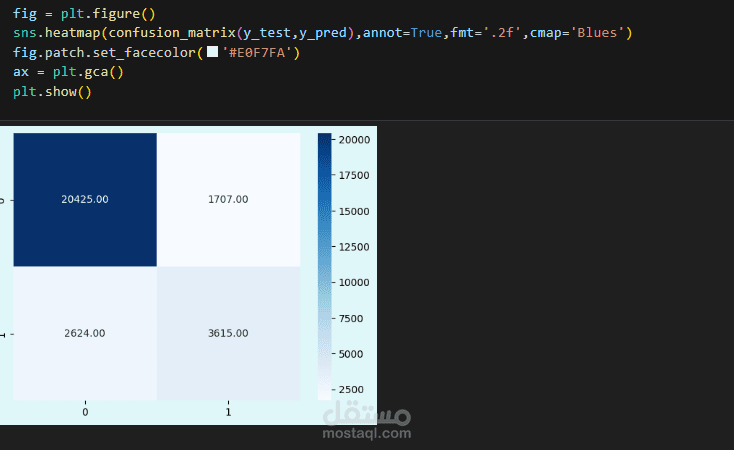
Task: Click the colorbar tick label 5000
Action: click(x=351, y=354)
